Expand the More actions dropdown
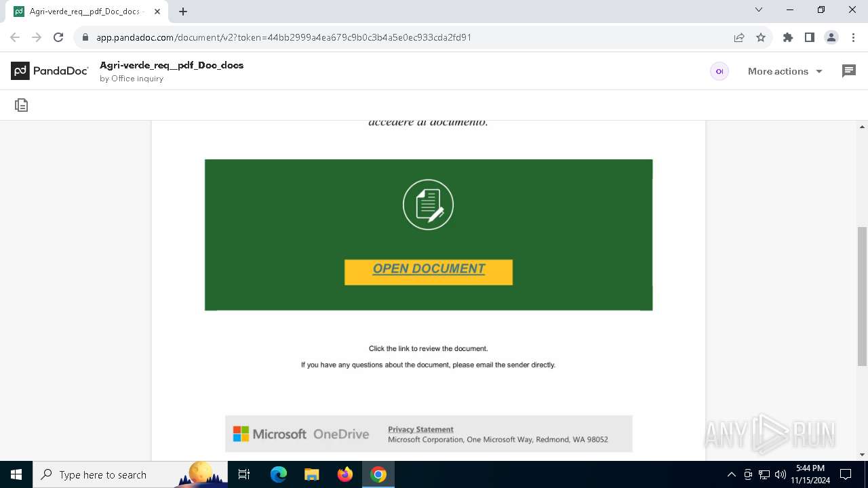868x488 pixels. pyautogui.click(x=785, y=71)
